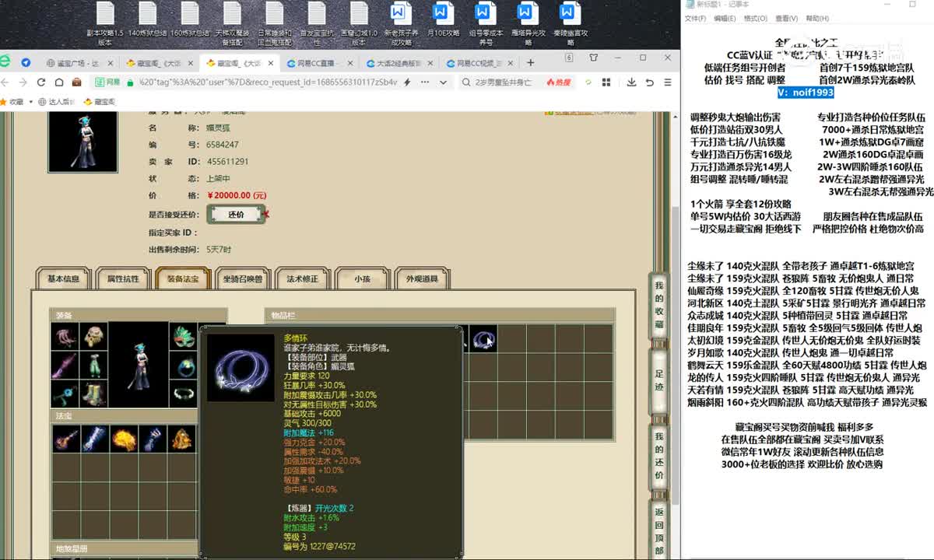Click the undo closed tab arrow icon
This screenshot has width=934, height=560.
point(649,82)
